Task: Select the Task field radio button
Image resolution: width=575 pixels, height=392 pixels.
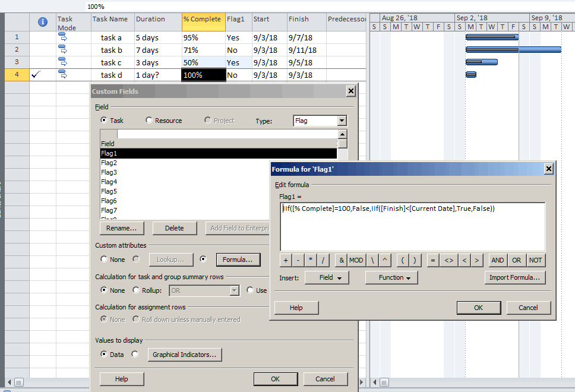Action: point(104,120)
